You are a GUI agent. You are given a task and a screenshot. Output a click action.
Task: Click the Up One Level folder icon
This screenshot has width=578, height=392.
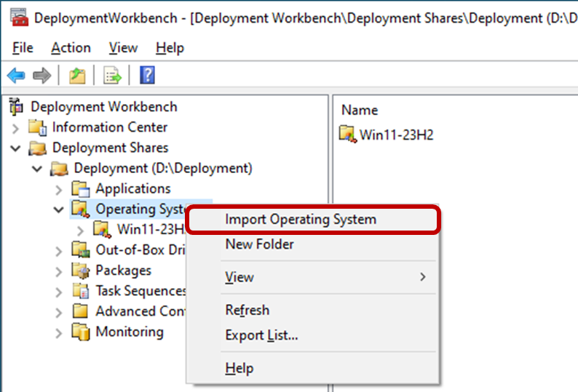click(x=77, y=76)
